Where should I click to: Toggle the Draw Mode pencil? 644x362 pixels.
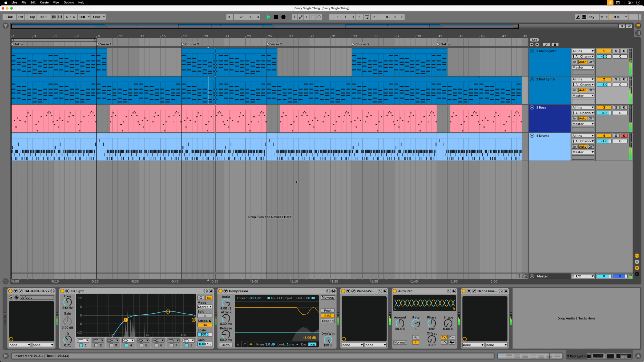point(578,17)
